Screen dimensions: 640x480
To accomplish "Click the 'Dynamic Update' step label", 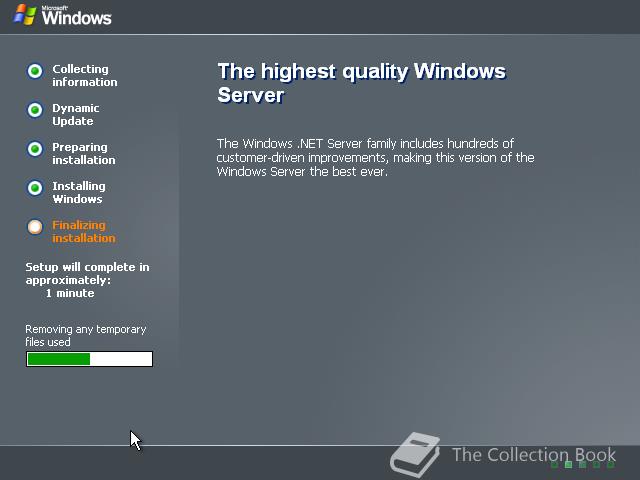I will point(76,115).
